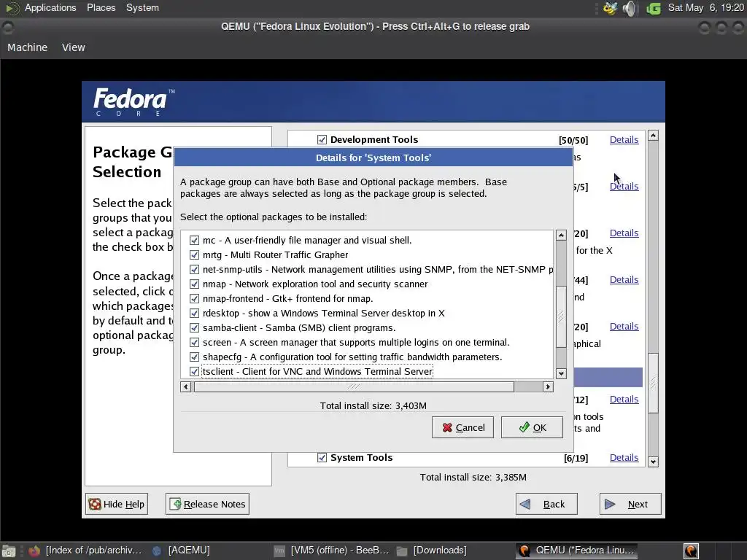This screenshot has height=560, width=747.
Task: Uncheck the rdesktop package checkbox
Action: [x=194, y=313]
